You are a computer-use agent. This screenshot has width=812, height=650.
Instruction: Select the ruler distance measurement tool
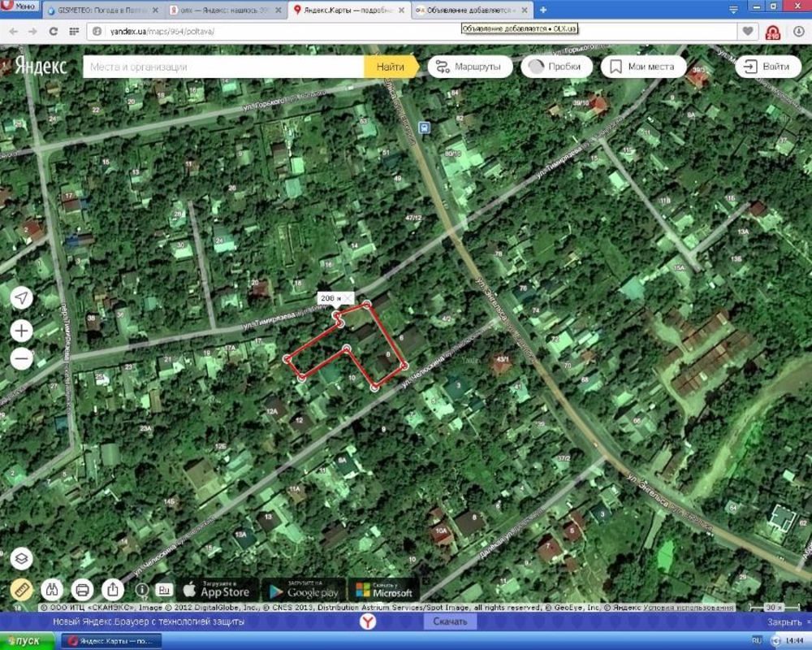[x=22, y=589]
